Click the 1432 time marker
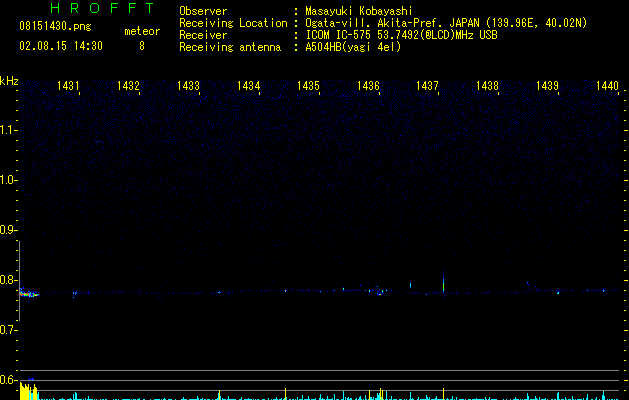 [x=128, y=85]
